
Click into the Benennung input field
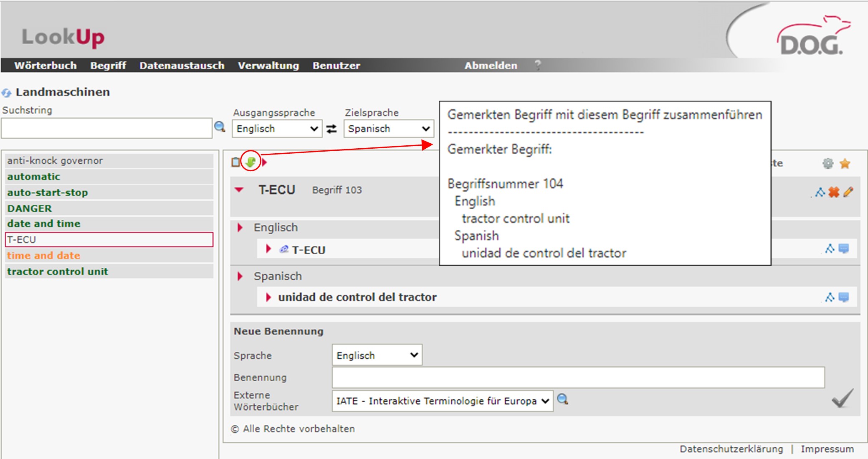pyautogui.click(x=578, y=378)
